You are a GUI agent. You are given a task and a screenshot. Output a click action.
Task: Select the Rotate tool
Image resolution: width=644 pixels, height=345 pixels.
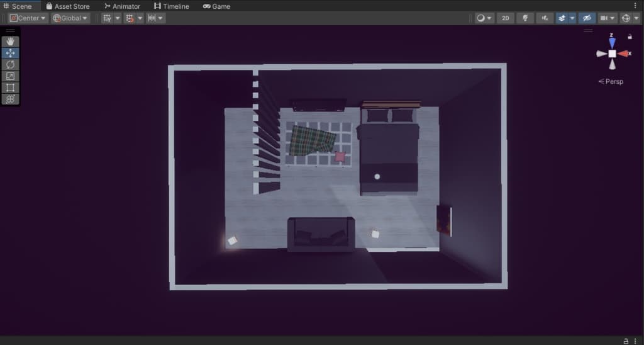point(11,64)
